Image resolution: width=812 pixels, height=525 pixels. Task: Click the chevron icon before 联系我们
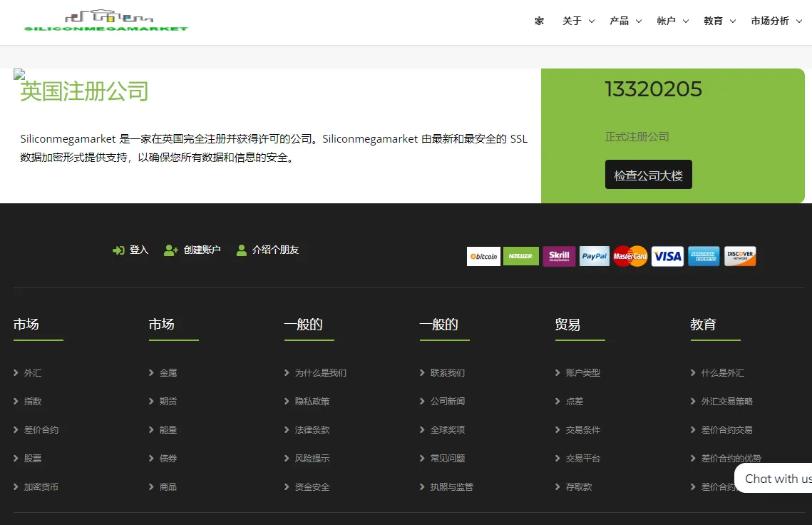(x=422, y=372)
